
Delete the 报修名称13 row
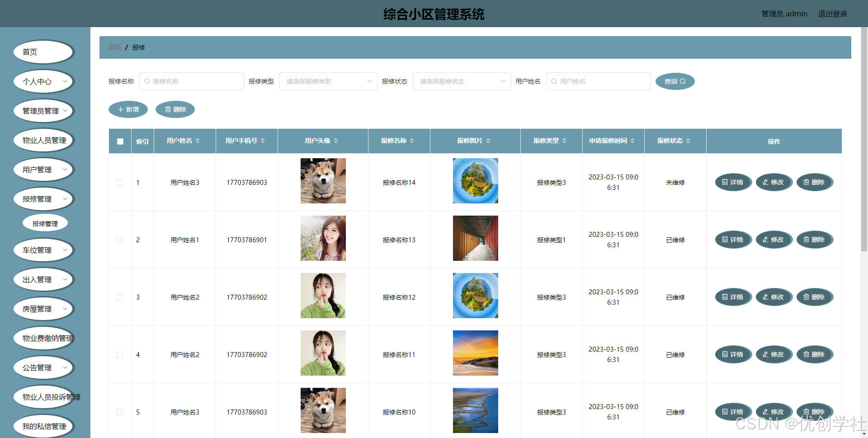(x=814, y=240)
